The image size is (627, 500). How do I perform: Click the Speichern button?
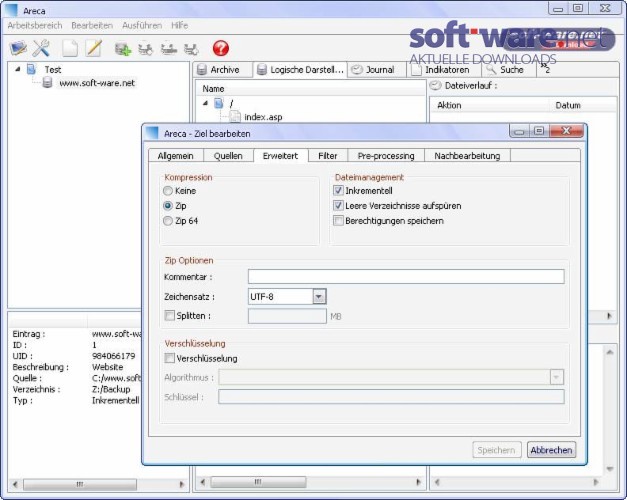497,450
